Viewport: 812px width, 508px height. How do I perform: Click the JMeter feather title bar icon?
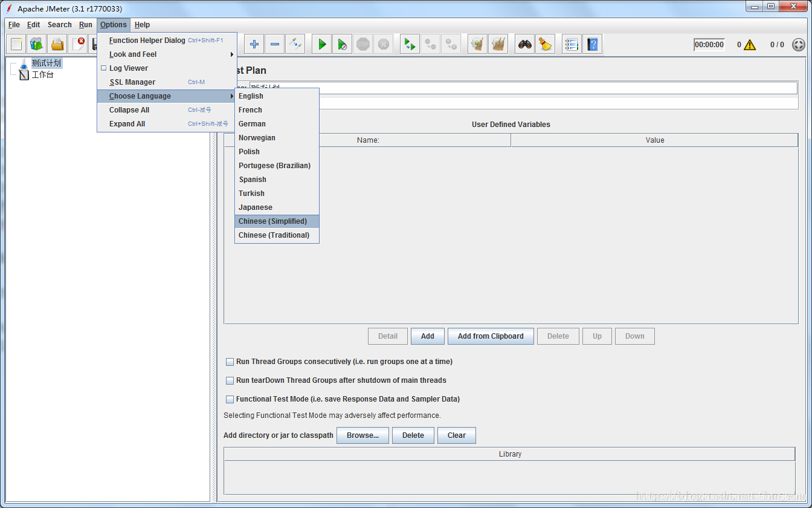click(x=9, y=8)
